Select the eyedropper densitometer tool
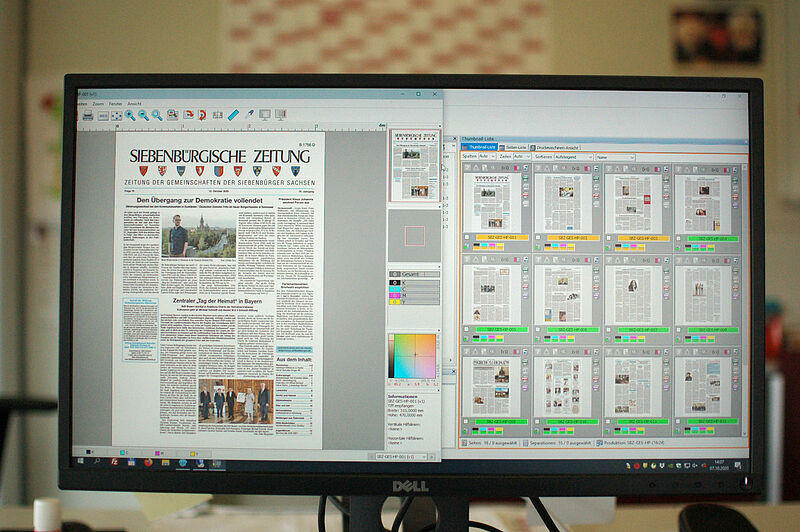Image resolution: width=800 pixels, height=532 pixels. (249, 115)
